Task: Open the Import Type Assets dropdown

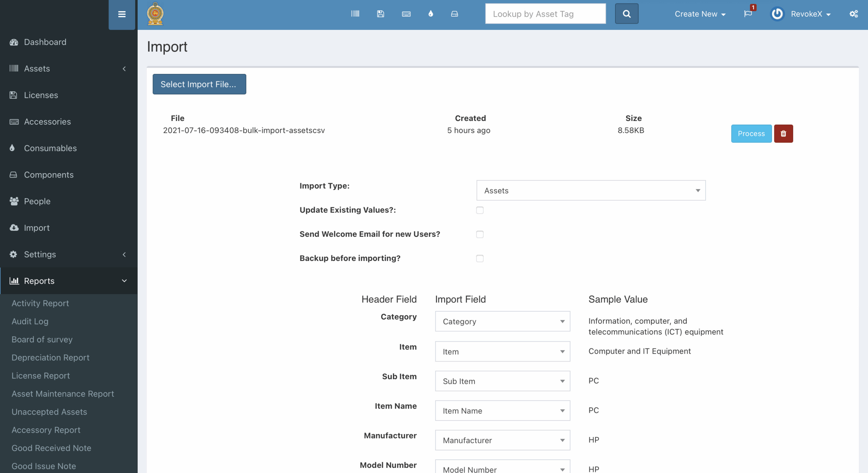Action: point(591,190)
